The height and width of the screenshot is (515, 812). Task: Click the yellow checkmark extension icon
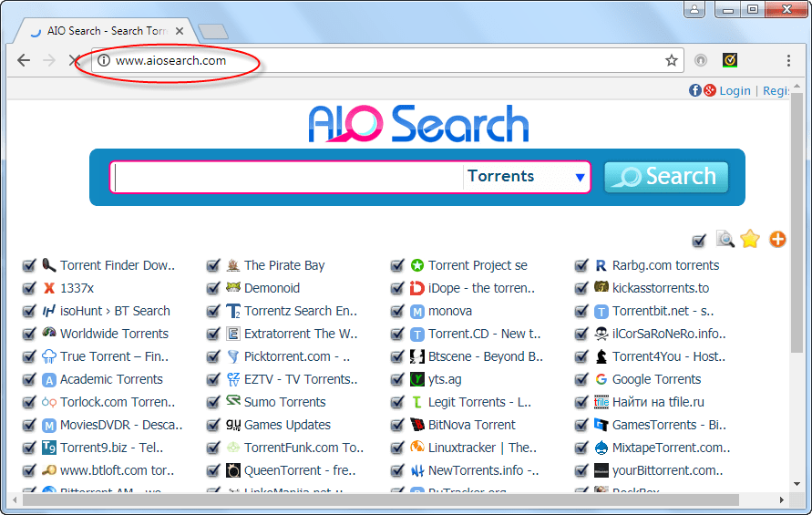[730, 61]
